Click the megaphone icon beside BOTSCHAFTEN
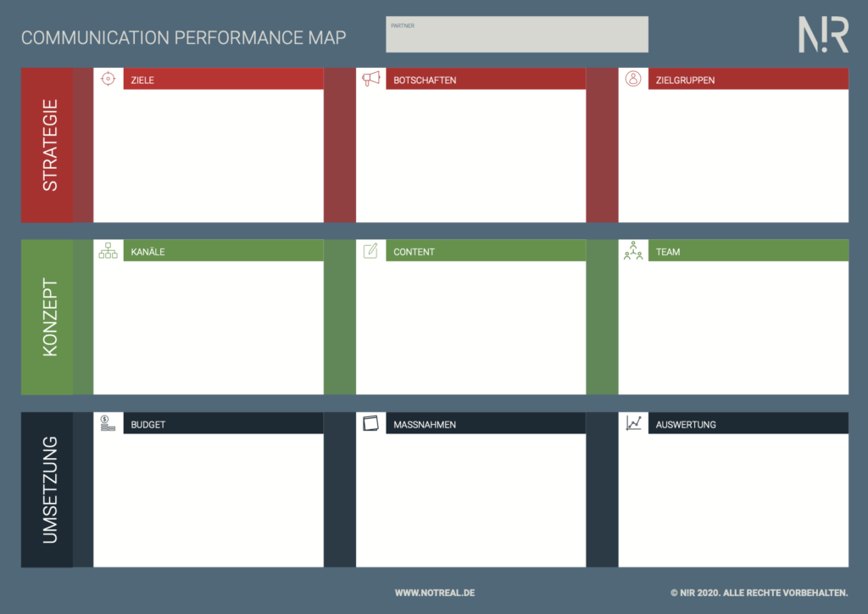This screenshot has width=868, height=614. coord(370,79)
